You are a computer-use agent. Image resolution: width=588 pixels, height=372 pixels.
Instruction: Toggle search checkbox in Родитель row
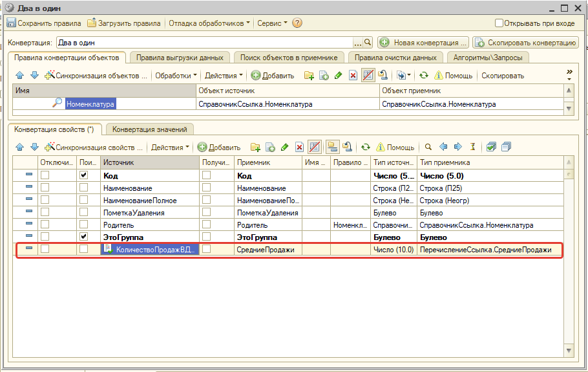(83, 224)
